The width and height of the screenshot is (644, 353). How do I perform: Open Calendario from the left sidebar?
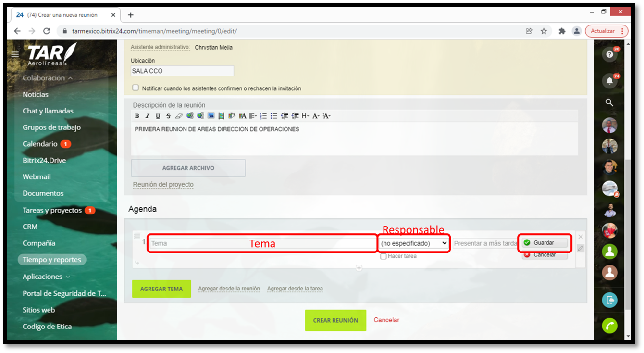click(40, 143)
